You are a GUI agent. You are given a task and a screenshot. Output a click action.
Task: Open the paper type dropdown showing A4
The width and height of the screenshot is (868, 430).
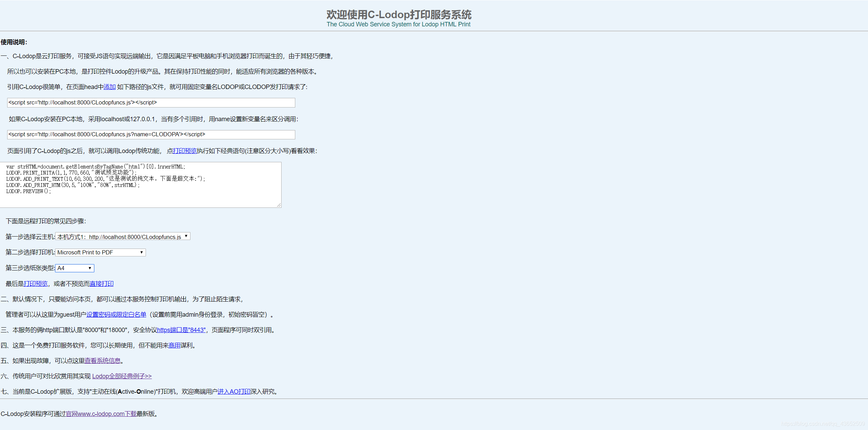pyautogui.click(x=74, y=268)
